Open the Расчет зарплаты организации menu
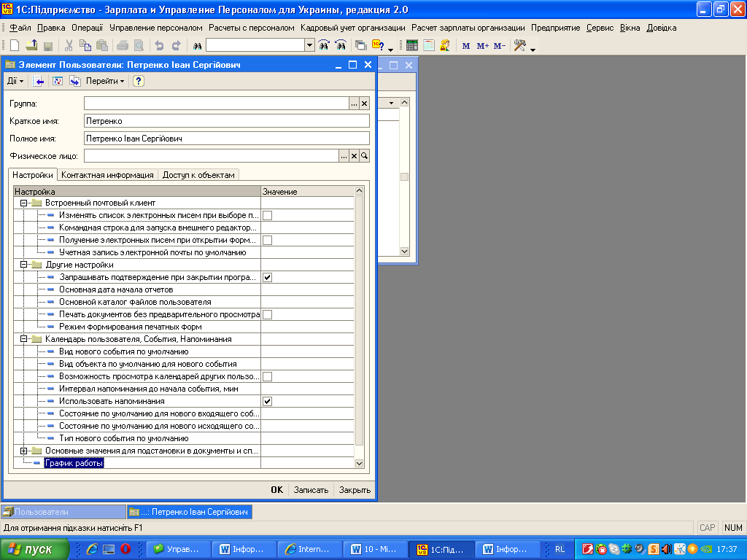This screenshot has height=560, width=747. pos(468,28)
